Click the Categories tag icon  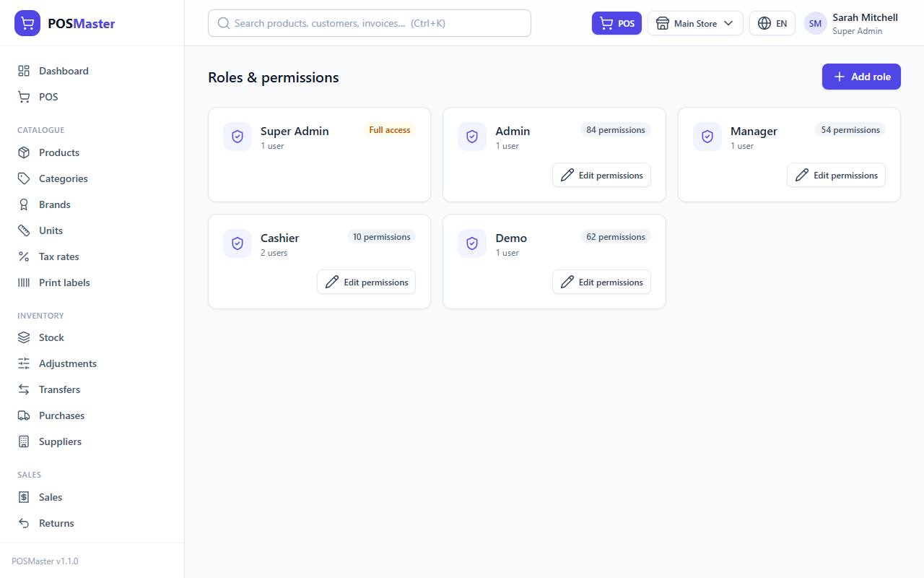tap(24, 178)
